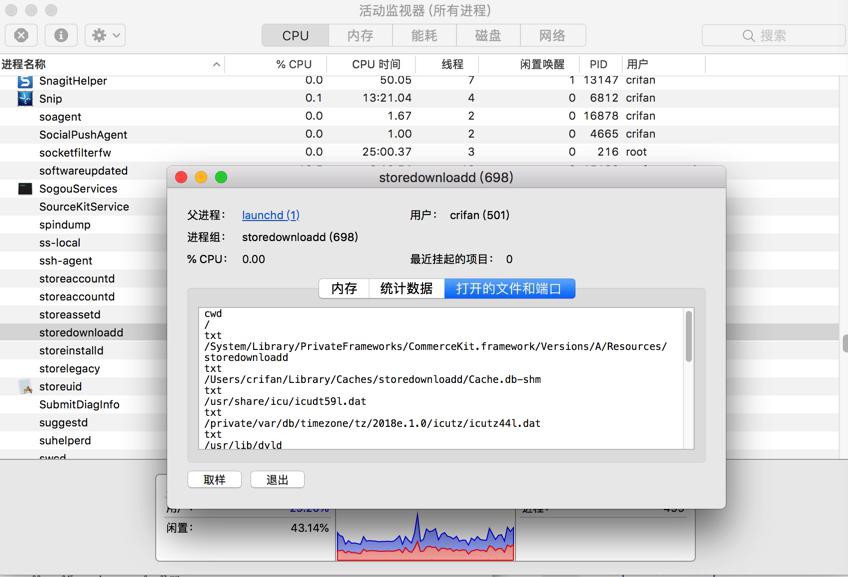This screenshot has height=577, width=848.
Task: Minimize the storedownloadd dialog with yellow button
Action: coord(201,177)
